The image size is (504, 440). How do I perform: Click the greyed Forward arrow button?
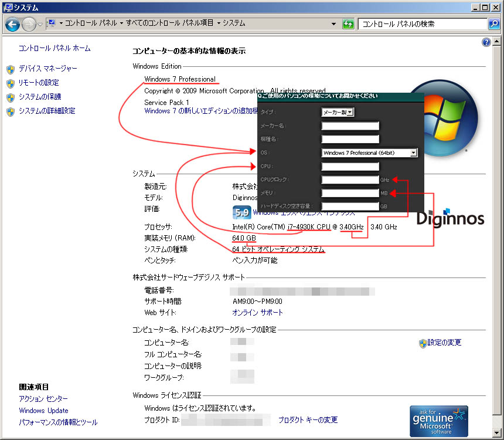(29, 24)
